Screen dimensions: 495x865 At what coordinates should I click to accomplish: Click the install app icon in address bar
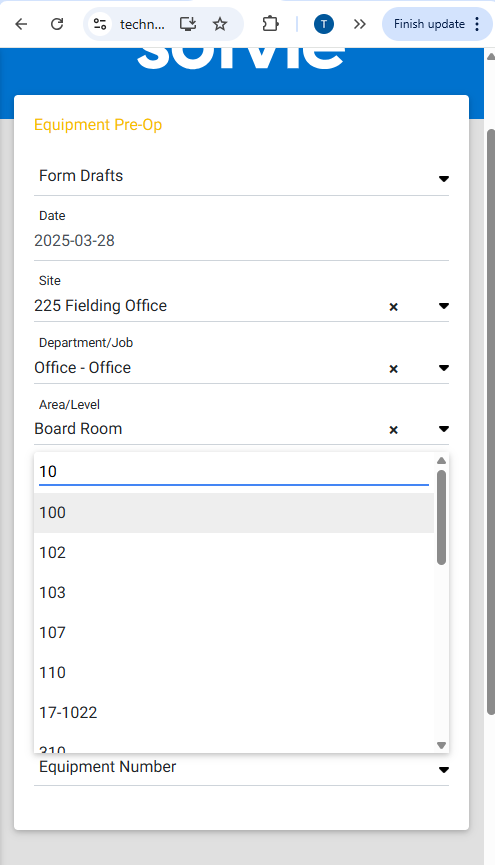tap(188, 24)
